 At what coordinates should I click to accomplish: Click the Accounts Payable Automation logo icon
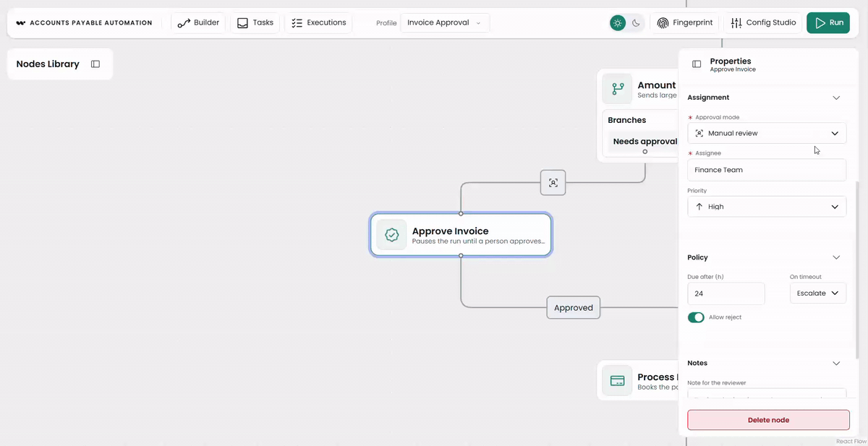pyautogui.click(x=21, y=23)
